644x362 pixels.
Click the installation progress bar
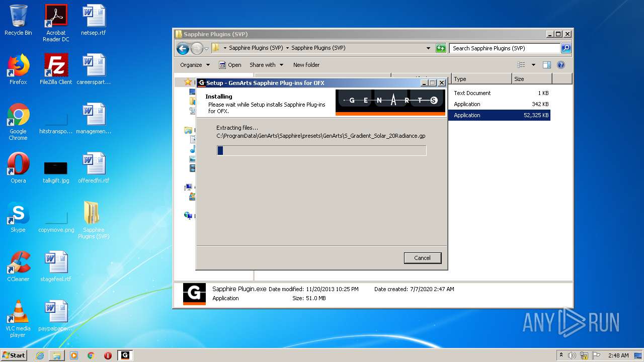click(x=321, y=150)
